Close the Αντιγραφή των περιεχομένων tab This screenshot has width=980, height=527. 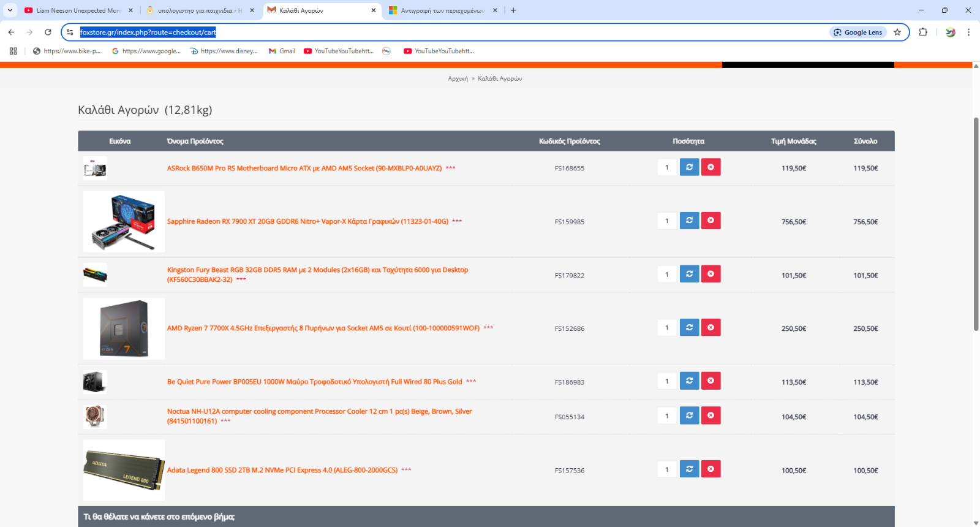495,10
